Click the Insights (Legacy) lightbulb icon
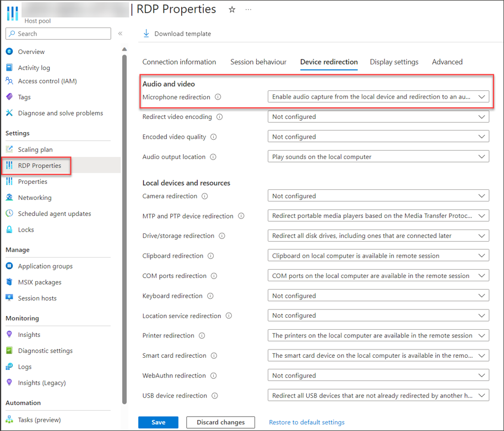 point(9,383)
